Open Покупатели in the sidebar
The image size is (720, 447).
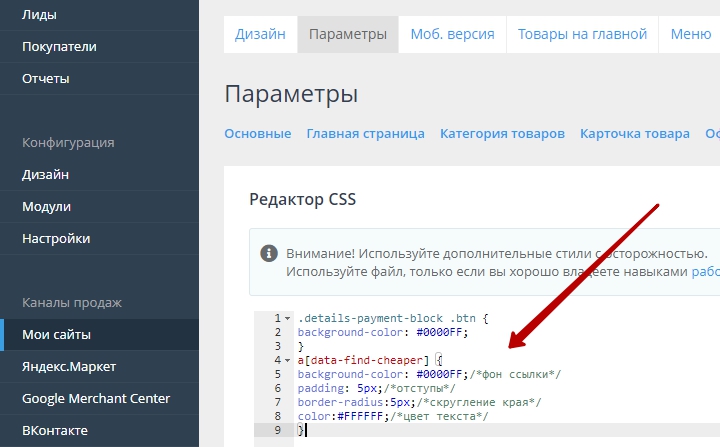59,46
